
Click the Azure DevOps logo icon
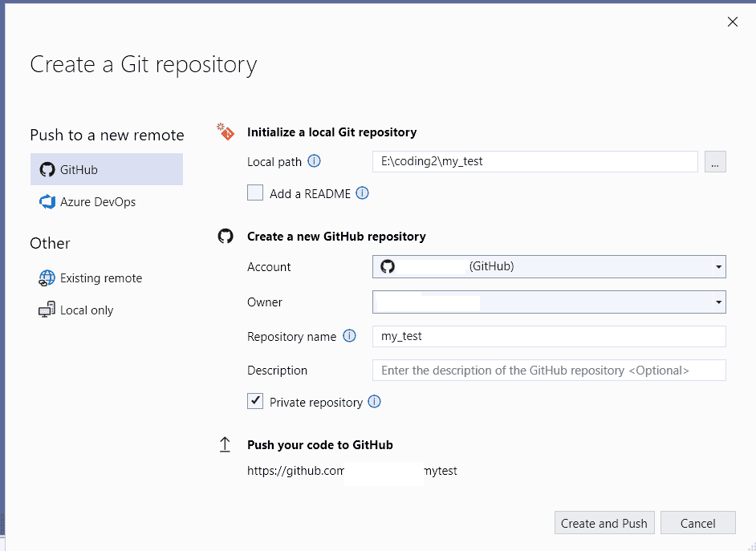click(x=47, y=202)
